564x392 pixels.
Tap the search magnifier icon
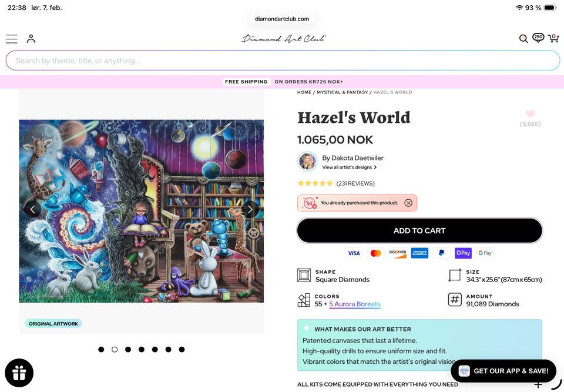523,39
